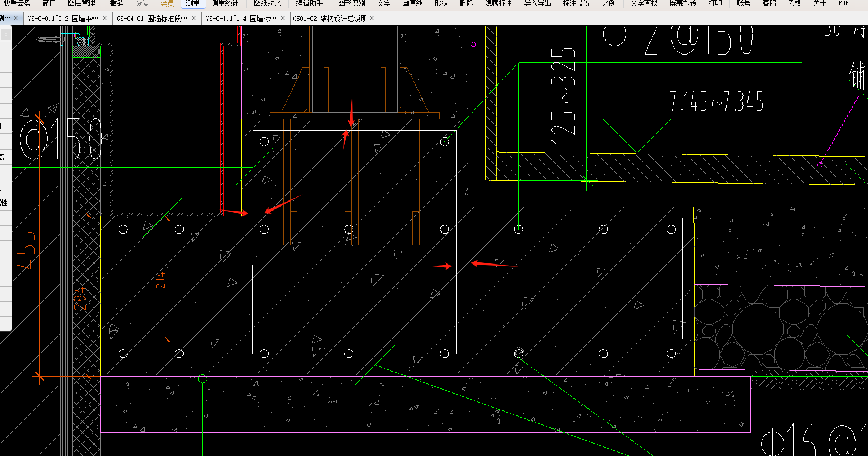Open the 快看云盘 cloud drive menu
The width and height of the screenshot is (868, 456).
[17, 3]
